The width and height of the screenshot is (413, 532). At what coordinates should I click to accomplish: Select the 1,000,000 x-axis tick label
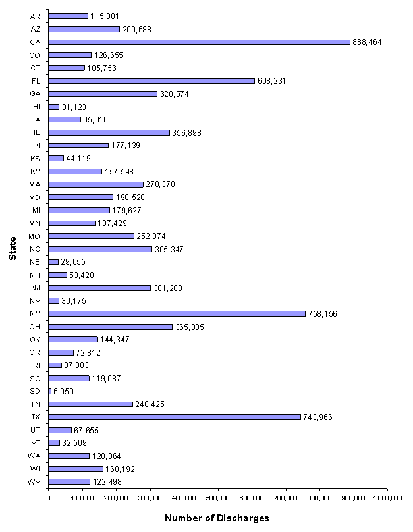[x=387, y=498]
